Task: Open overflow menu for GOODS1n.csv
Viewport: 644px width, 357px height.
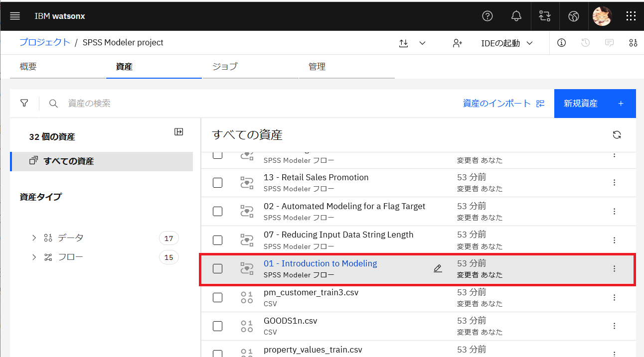Action: (614, 326)
